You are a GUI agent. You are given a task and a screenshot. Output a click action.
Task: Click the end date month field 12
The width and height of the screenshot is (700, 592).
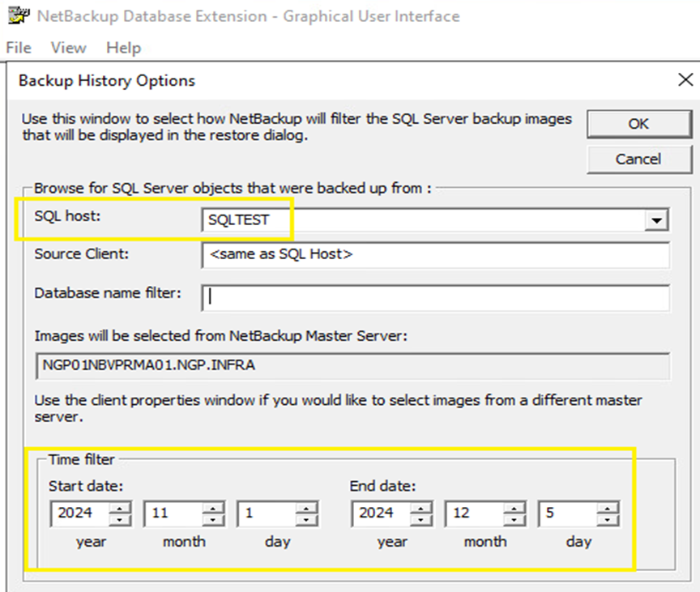click(x=475, y=513)
